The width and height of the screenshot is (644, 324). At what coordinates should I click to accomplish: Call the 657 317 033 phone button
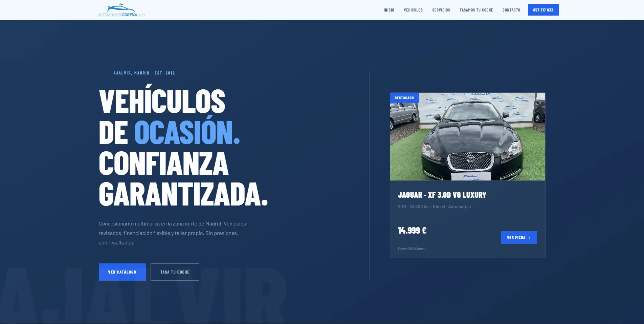click(x=543, y=10)
